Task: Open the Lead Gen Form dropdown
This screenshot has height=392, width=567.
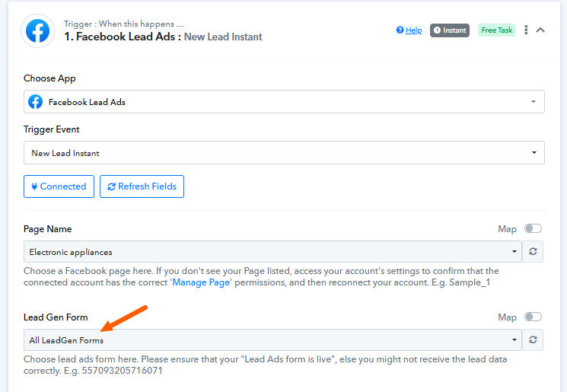Action: point(272,340)
